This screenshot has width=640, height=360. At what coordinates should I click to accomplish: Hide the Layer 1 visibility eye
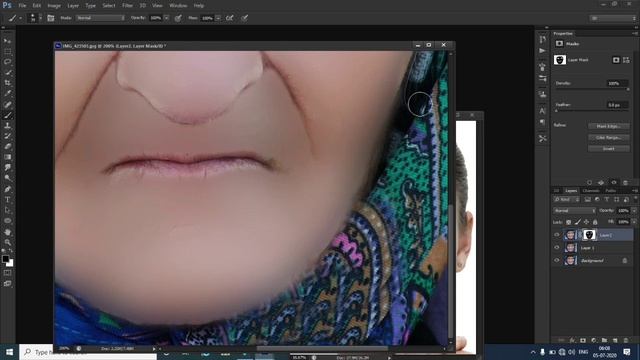(557, 248)
